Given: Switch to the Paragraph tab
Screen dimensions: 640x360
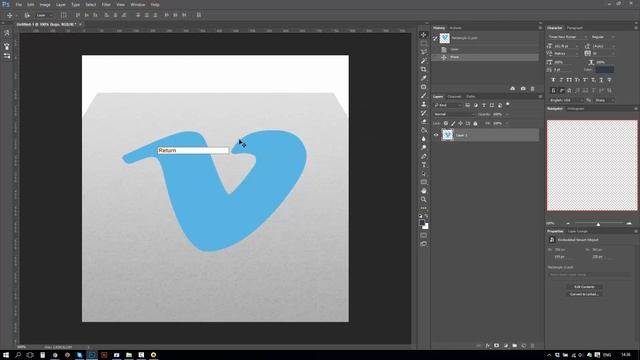Looking at the screenshot, I should 575,28.
